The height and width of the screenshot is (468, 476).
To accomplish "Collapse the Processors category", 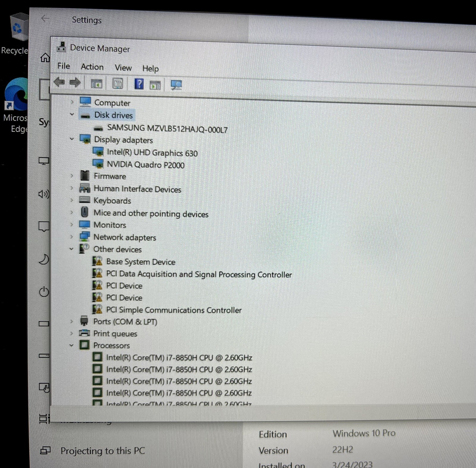I will tap(71, 345).
